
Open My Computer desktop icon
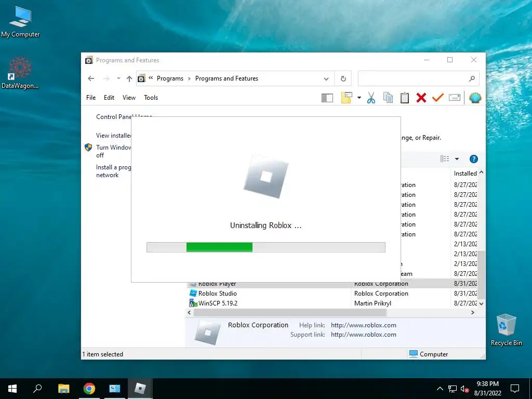[x=20, y=21]
